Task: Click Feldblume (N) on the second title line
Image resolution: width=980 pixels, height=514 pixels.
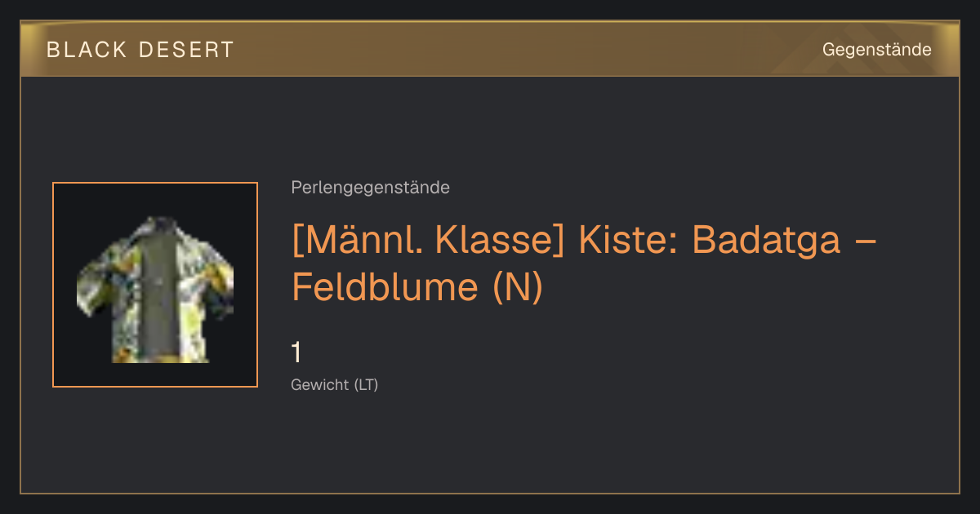Action: tap(416, 286)
